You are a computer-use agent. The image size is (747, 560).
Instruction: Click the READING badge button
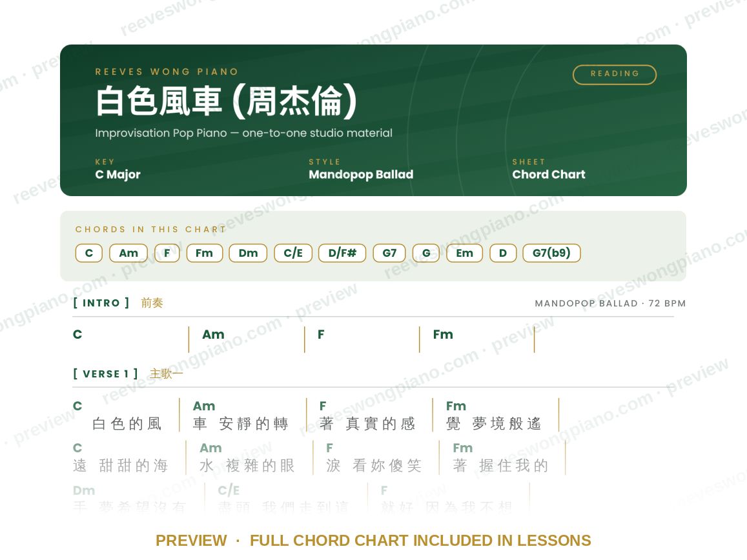[614, 74]
